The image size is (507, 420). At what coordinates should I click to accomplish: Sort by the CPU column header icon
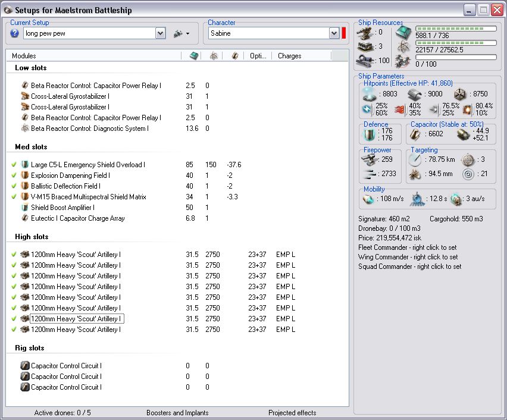(193, 55)
